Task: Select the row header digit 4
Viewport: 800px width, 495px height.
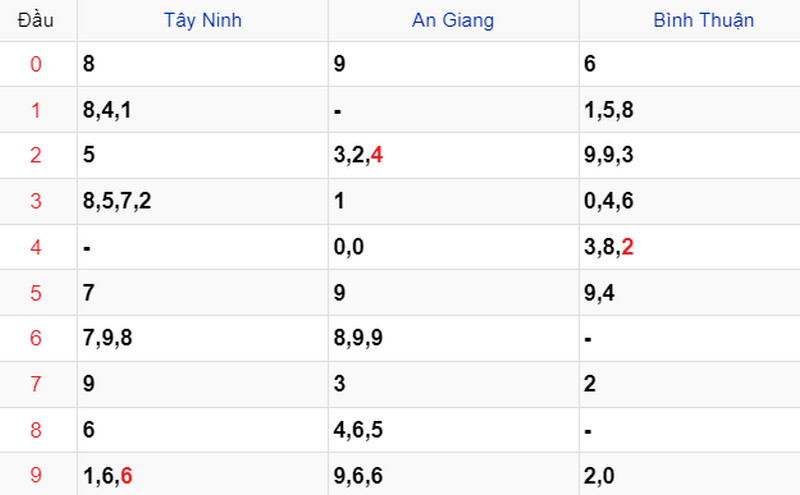Action: click(x=37, y=247)
